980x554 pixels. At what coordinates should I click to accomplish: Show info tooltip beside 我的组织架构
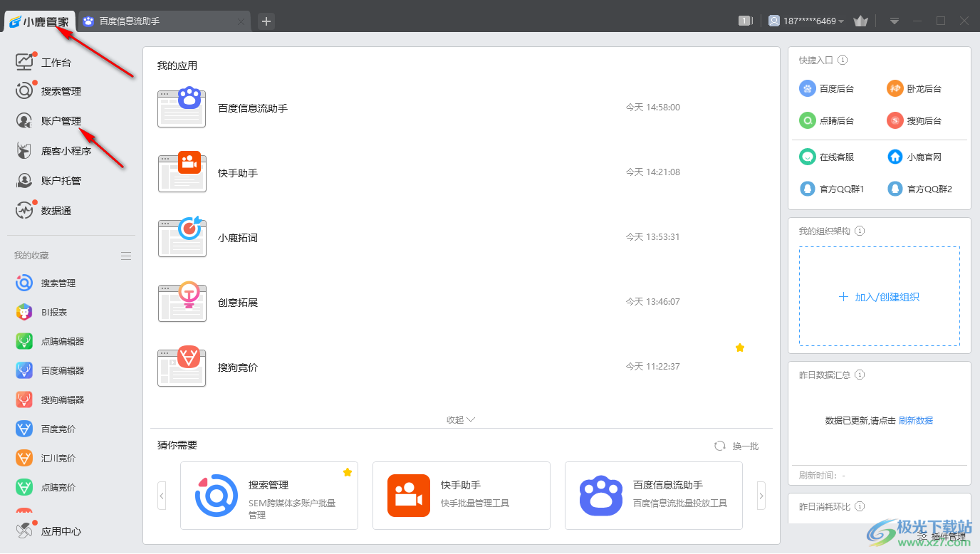[860, 231]
